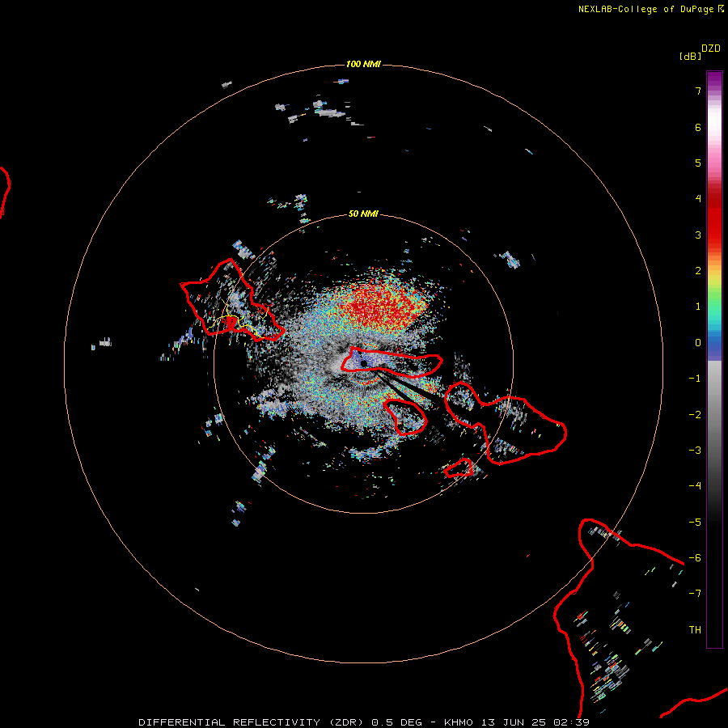Click the 2 value on the color scale
This screenshot has height=728, width=728.
coord(698,271)
